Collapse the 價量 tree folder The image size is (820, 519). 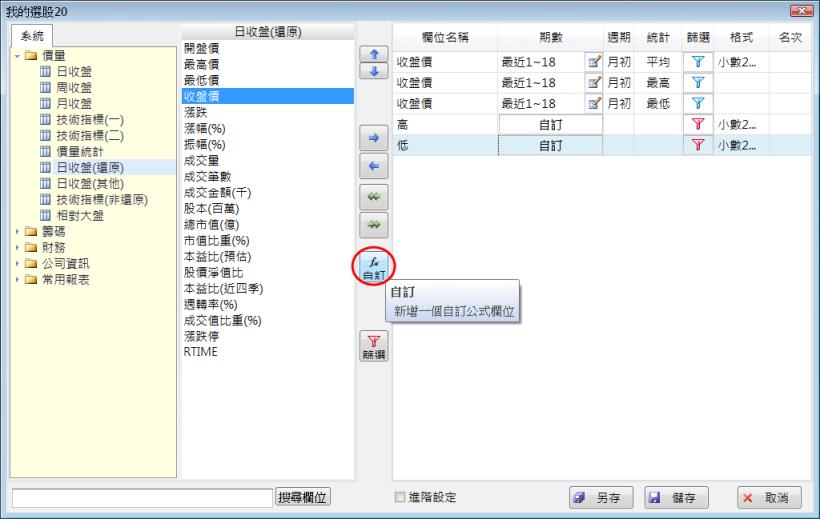pyautogui.click(x=17, y=55)
